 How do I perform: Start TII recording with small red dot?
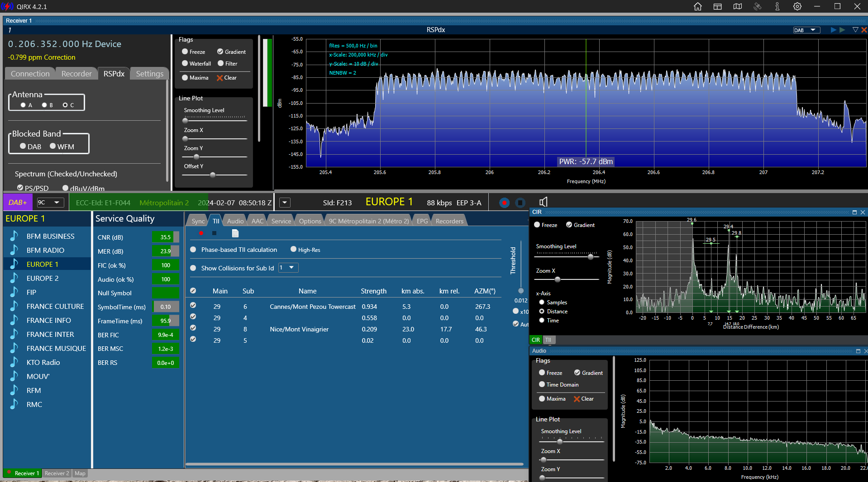(201, 233)
